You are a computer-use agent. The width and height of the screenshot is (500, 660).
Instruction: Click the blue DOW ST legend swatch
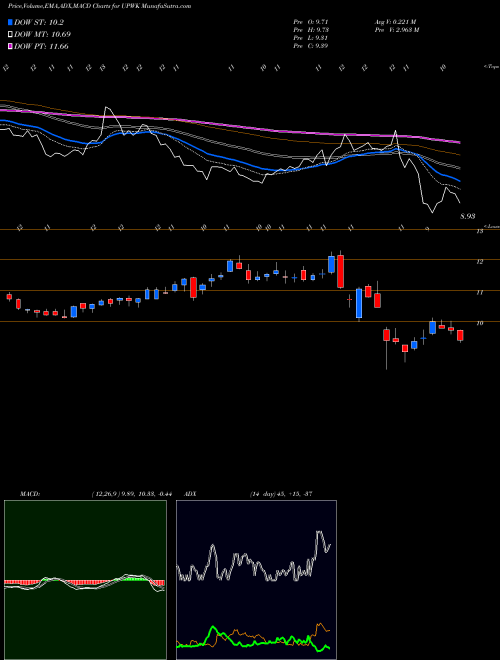point(10,22)
